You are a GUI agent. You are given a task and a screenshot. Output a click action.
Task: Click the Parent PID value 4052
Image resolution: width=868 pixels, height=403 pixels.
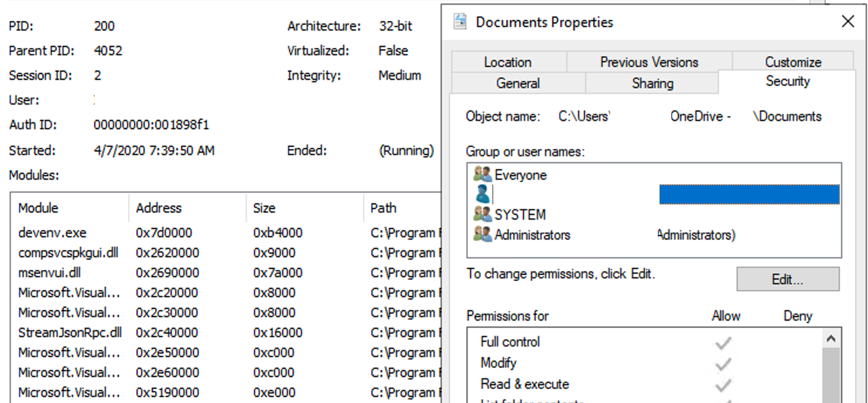[x=108, y=51]
